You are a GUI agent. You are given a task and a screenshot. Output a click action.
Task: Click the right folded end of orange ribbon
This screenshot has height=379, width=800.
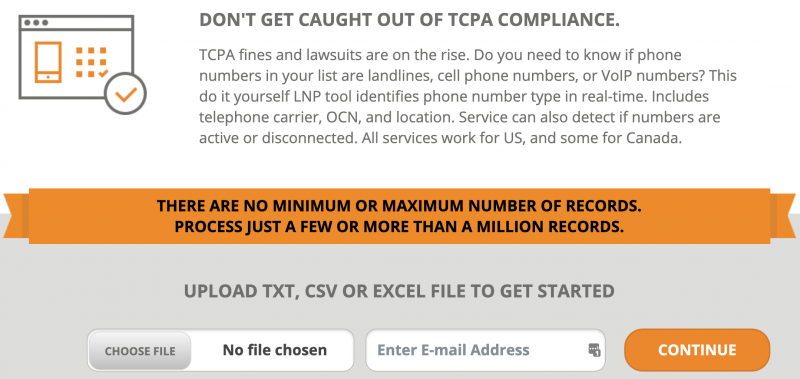tap(783, 215)
